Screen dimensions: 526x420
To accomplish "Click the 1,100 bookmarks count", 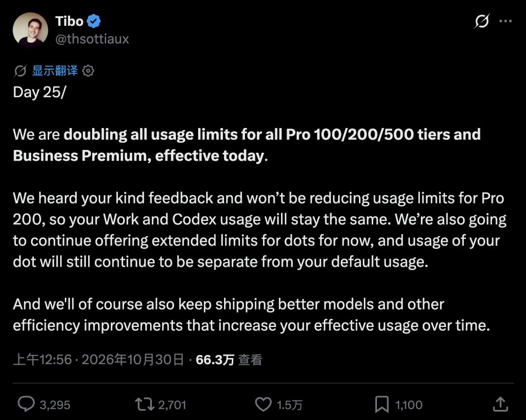I will tap(409, 405).
